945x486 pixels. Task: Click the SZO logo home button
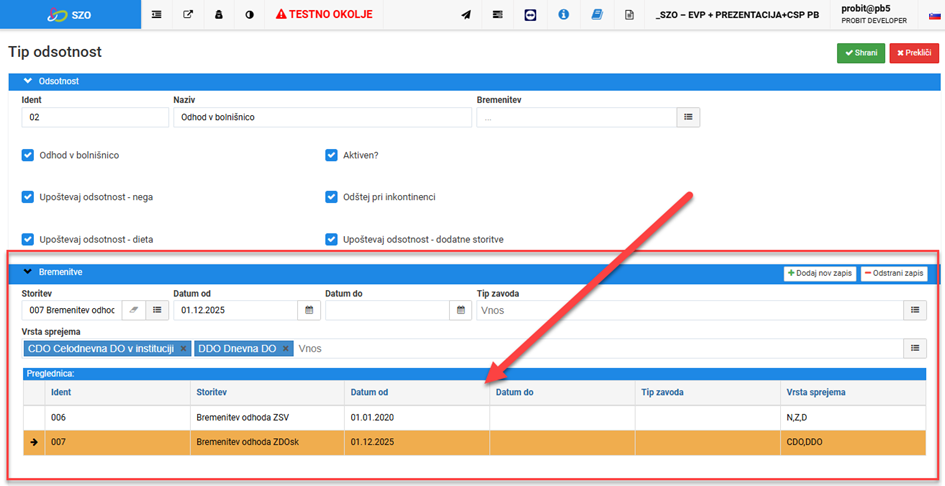pyautogui.click(x=70, y=14)
